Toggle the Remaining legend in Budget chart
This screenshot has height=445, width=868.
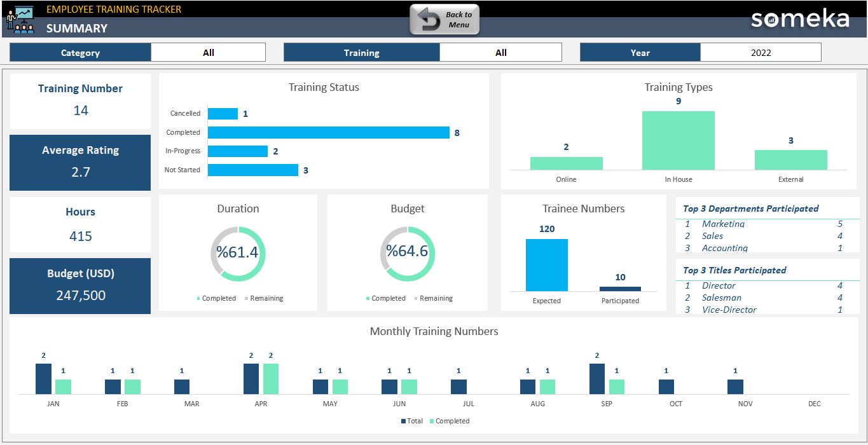tap(436, 298)
